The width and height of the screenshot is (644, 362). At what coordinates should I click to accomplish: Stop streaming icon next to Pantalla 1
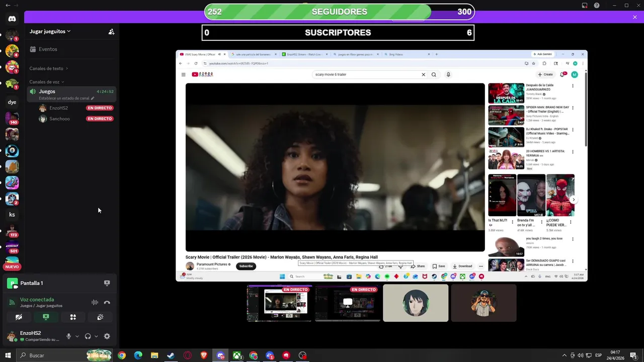point(107,283)
